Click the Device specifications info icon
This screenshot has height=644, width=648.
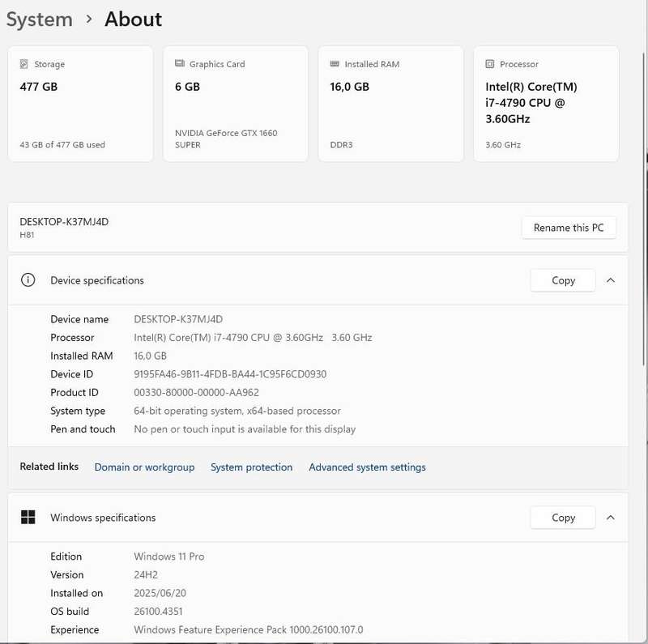pos(28,280)
